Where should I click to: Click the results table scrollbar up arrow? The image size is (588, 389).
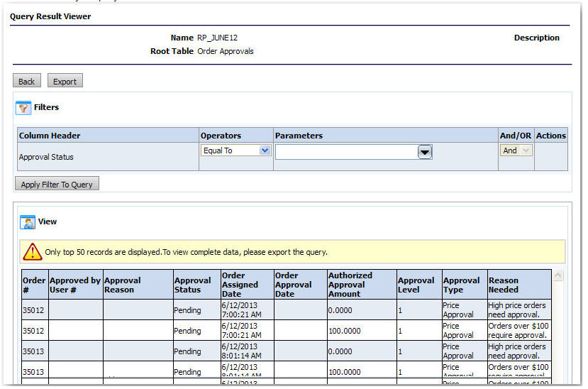[x=558, y=276]
